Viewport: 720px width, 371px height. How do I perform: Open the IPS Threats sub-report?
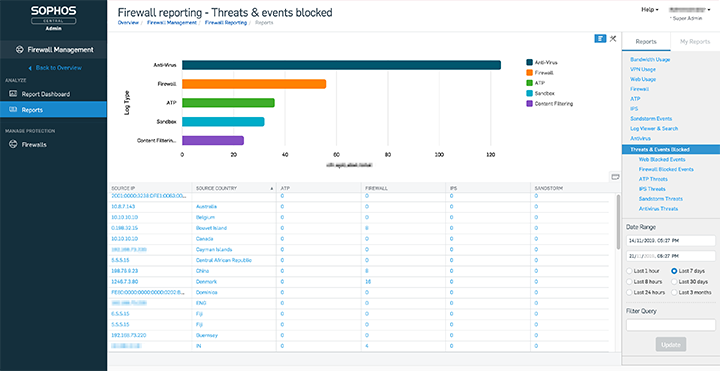pos(652,189)
